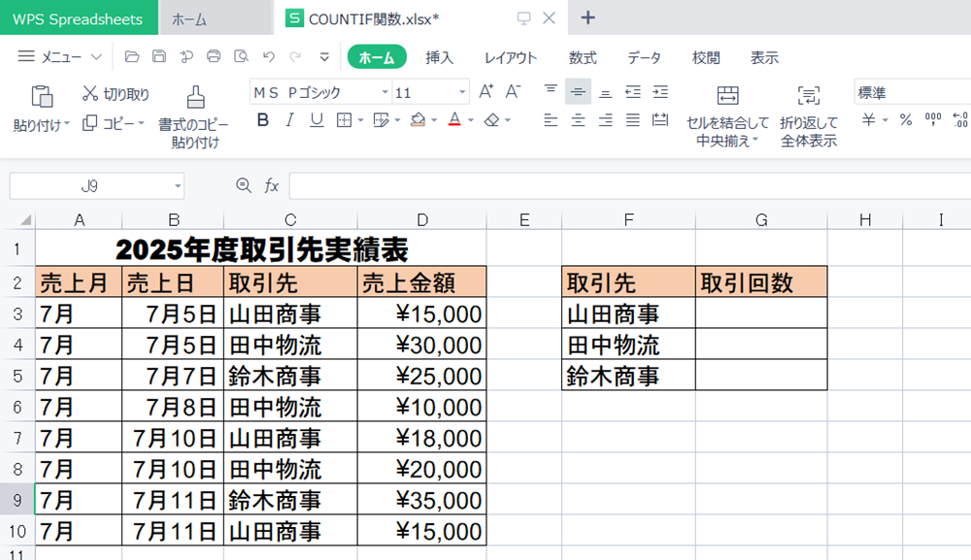Open the 数式 ribbon tab
The width and height of the screenshot is (971, 560).
pyautogui.click(x=582, y=57)
